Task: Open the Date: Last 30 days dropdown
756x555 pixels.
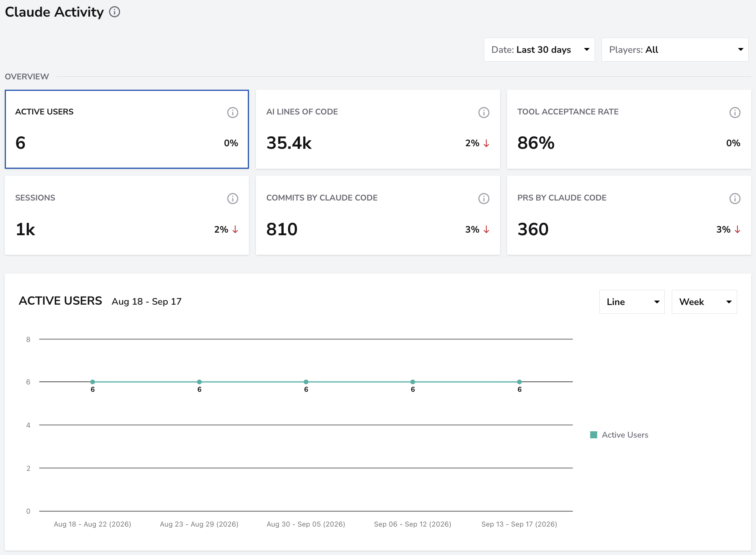Action: 539,49
